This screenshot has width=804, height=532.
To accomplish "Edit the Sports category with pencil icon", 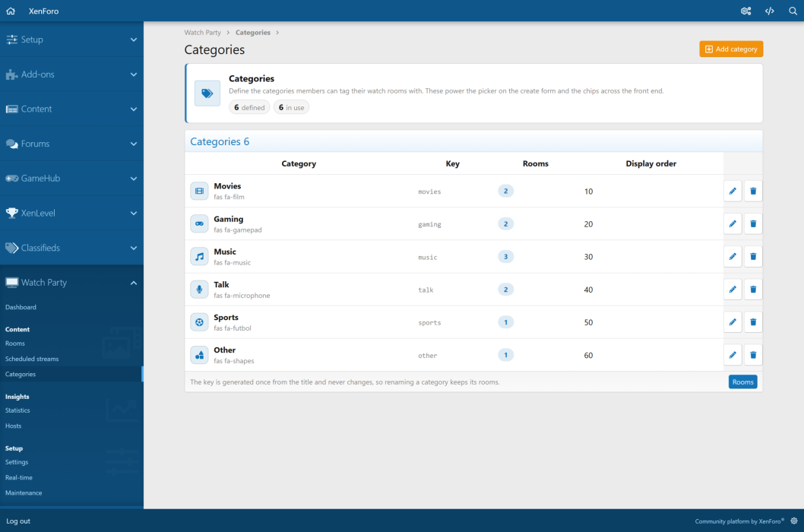I will coord(733,322).
